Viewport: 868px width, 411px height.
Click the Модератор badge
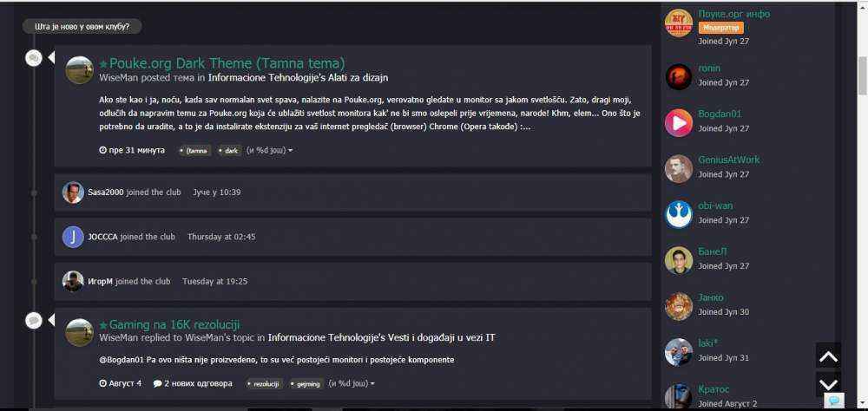pyautogui.click(x=720, y=28)
